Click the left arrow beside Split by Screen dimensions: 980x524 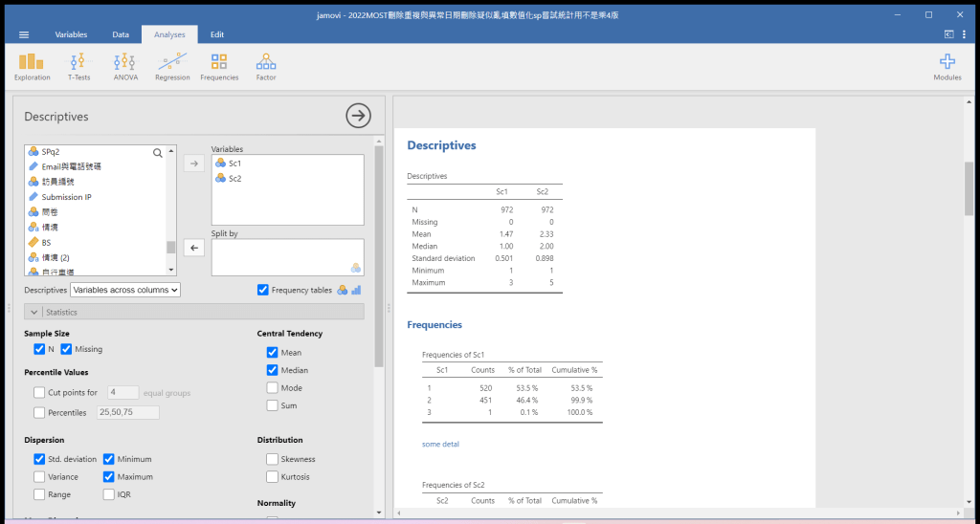pyautogui.click(x=193, y=249)
